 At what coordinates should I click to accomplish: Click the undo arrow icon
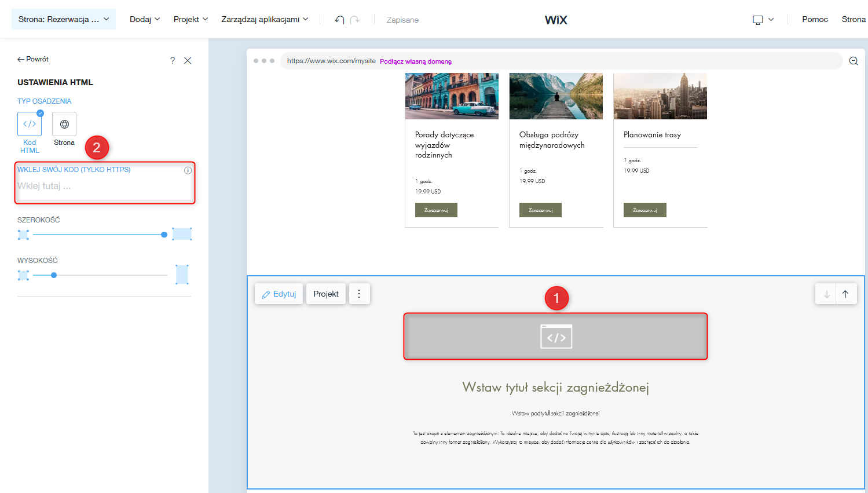tap(339, 20)
